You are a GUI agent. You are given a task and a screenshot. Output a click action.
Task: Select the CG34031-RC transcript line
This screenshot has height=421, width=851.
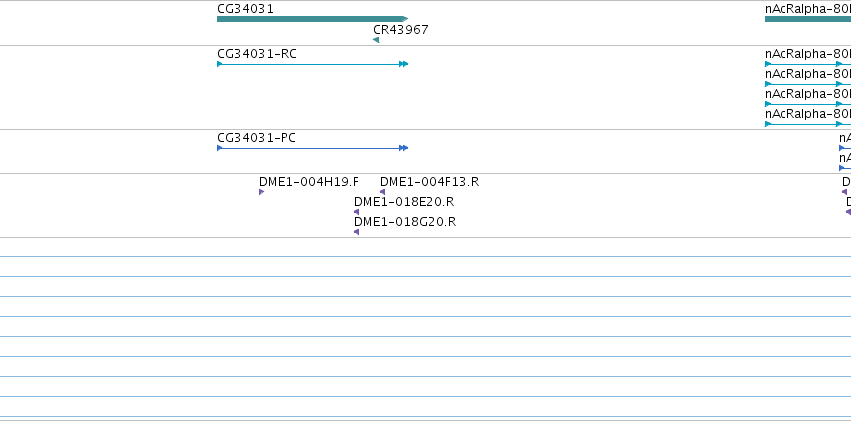click(x=312, y=64)
